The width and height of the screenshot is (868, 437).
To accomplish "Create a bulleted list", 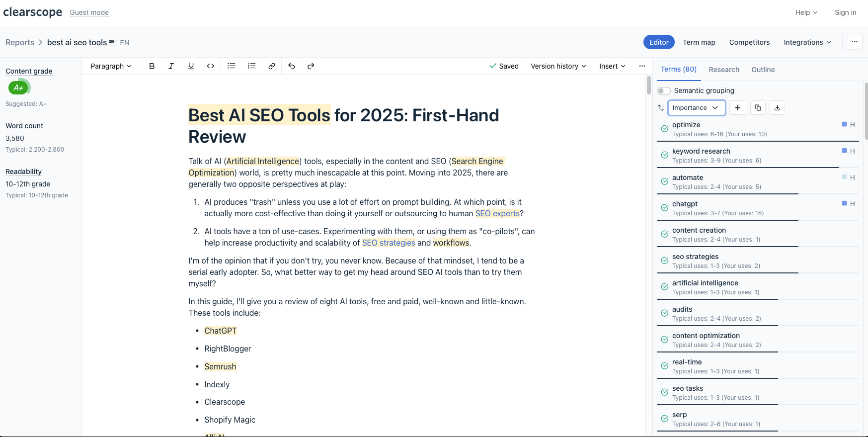I will point(232,66).
